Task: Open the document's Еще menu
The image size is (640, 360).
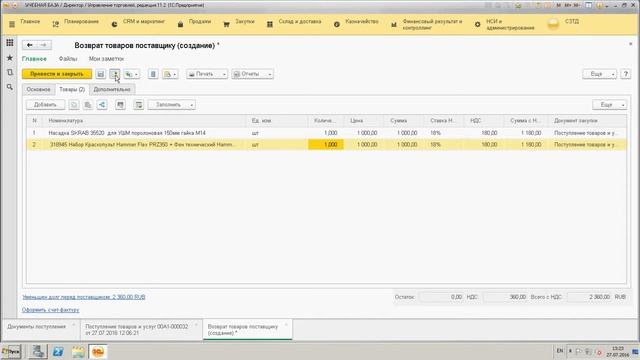Action: [x=599, y=74]
